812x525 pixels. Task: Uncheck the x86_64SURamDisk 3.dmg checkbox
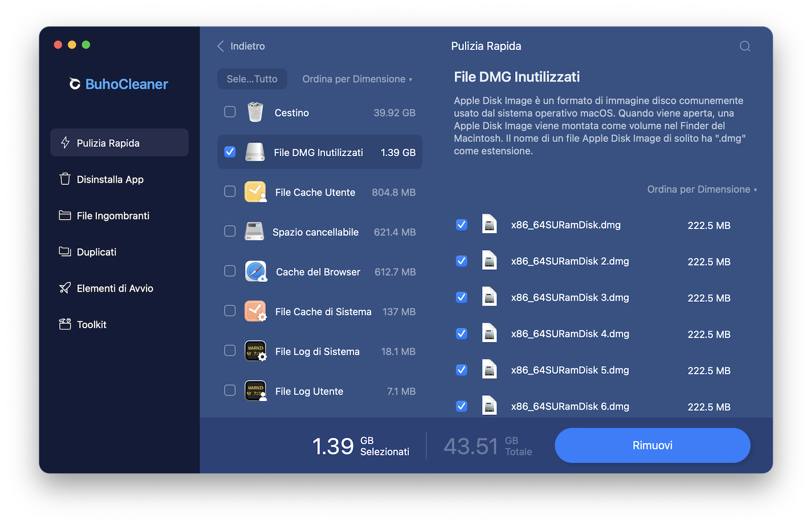tap(461, 297)
